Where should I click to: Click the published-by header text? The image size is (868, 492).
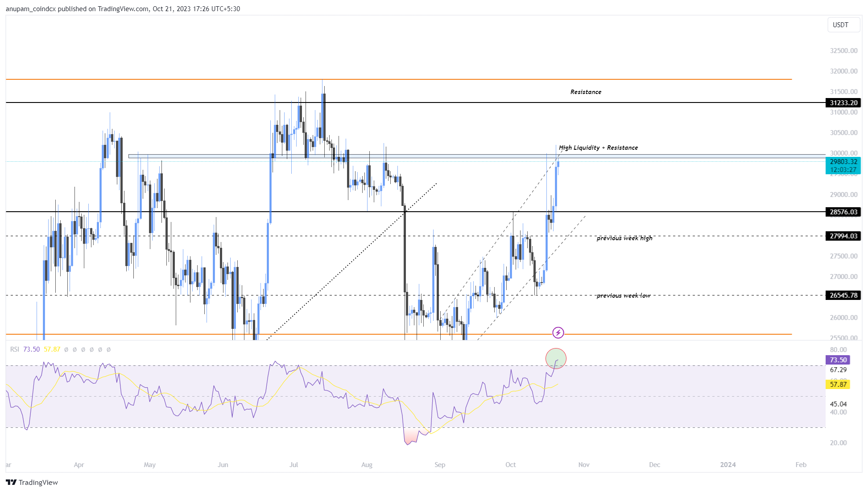(x=123, y=8)
